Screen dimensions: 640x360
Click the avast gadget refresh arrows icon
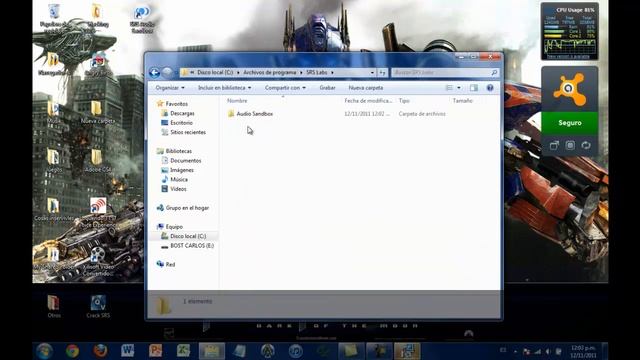(x=586, y=145)
